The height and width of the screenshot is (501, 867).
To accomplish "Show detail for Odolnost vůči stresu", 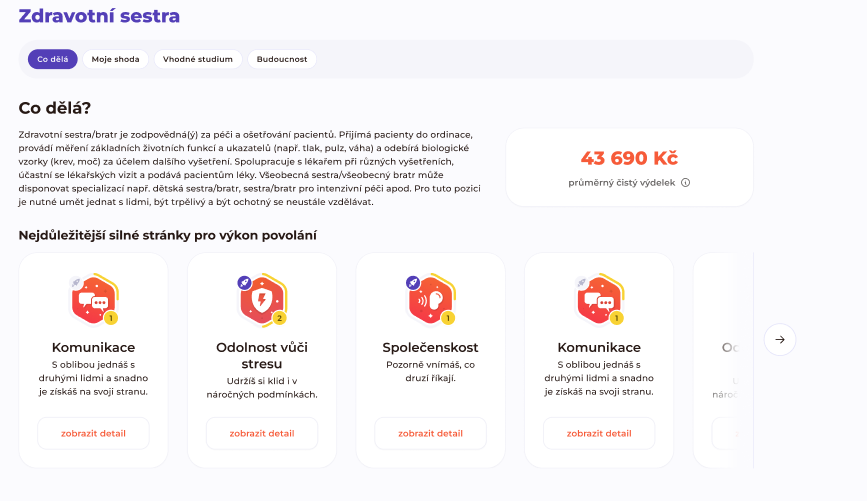I will pyautogui.click(x=262, y=434).
